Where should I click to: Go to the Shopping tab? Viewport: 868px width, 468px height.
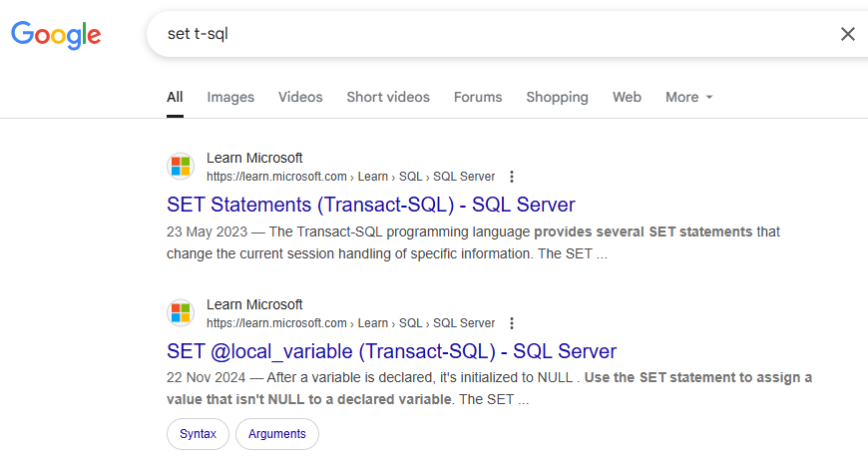click(x=557, y=97)
